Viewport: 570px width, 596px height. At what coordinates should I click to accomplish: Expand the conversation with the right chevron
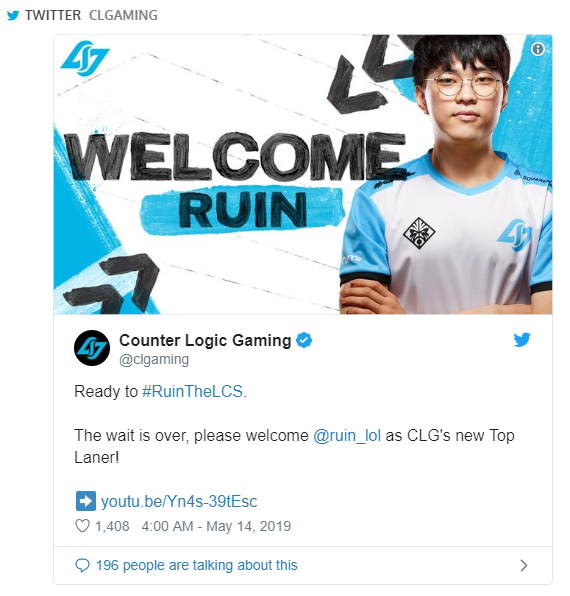(x=524, y=566)
